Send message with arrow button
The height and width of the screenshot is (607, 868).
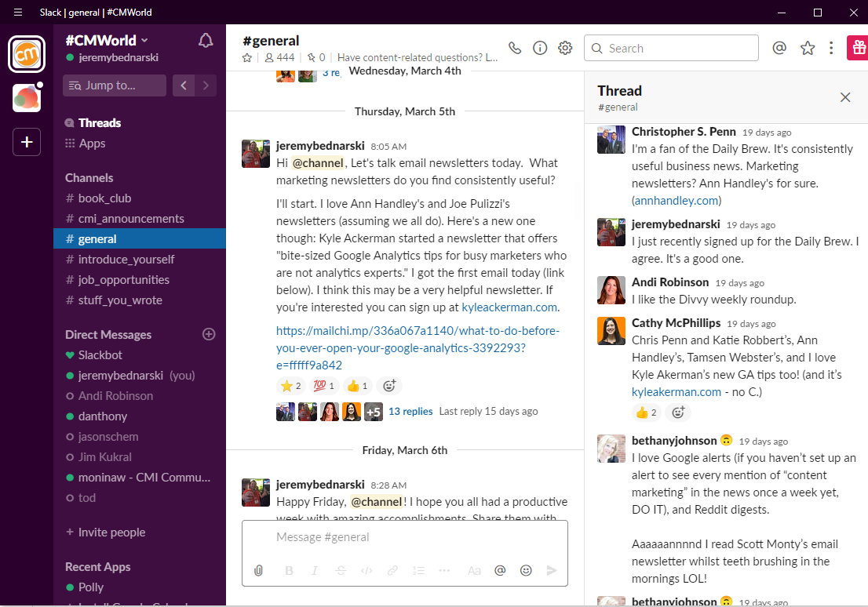(x=552, y=570)
